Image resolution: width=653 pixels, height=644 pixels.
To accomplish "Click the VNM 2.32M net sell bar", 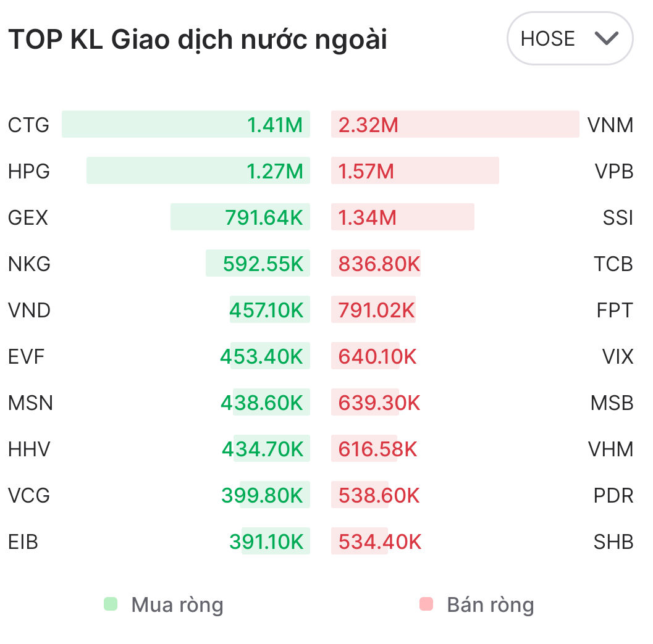I will click(x=455, y=125).
